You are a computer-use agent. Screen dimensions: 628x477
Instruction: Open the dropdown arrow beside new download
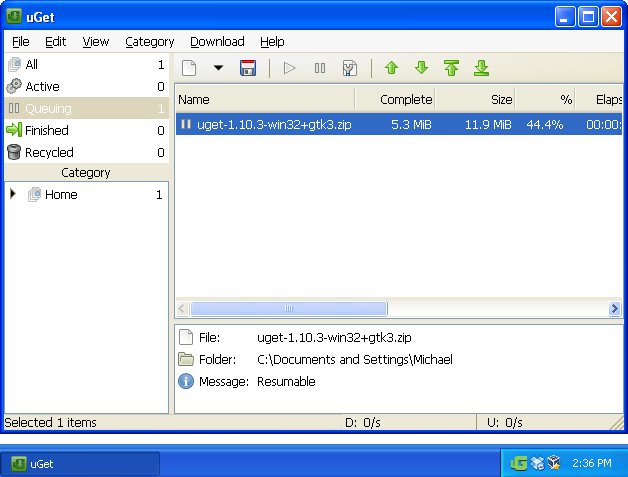click(218, 68)
